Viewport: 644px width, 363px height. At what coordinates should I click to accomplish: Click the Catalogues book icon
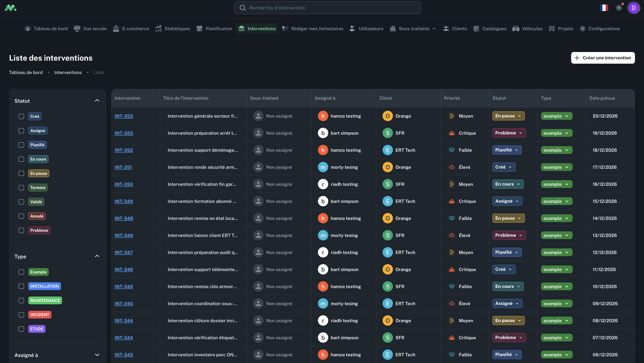click(x=476, y=28)
